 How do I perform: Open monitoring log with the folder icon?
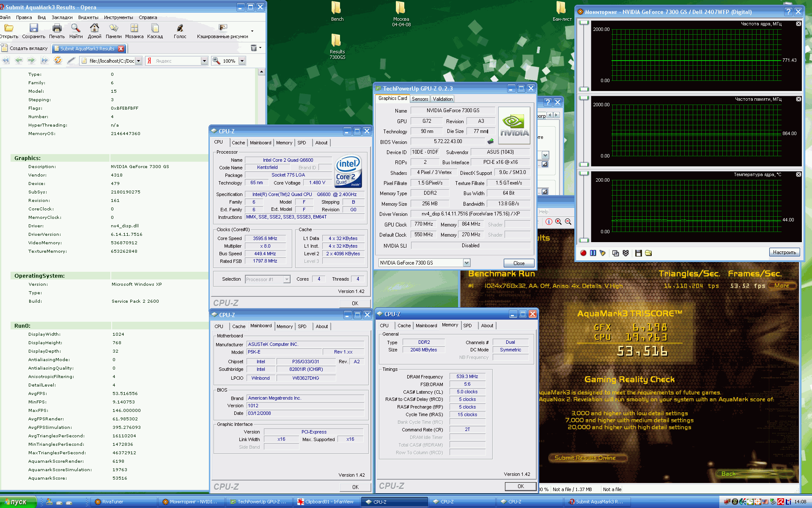(x=648, y=253)
